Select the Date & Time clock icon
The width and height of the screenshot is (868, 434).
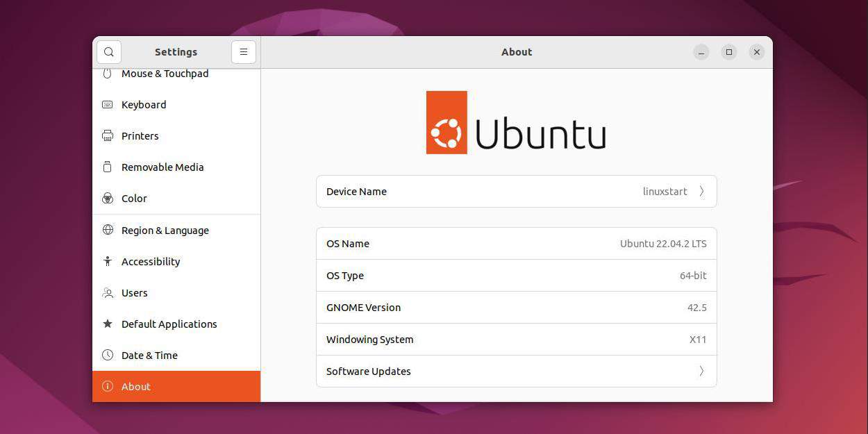point(108,356)
